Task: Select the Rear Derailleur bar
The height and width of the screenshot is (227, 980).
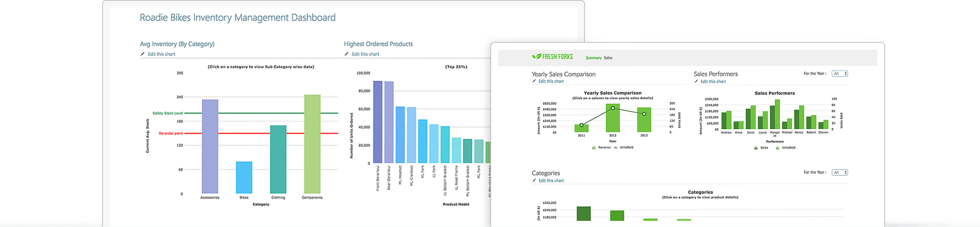Action: point(389,122)
